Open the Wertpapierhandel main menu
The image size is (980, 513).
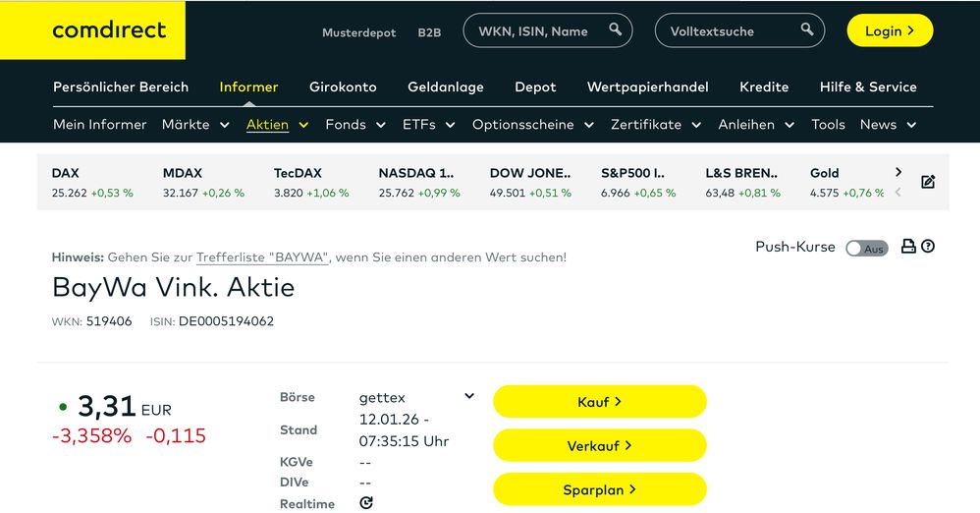click(647, 86)
